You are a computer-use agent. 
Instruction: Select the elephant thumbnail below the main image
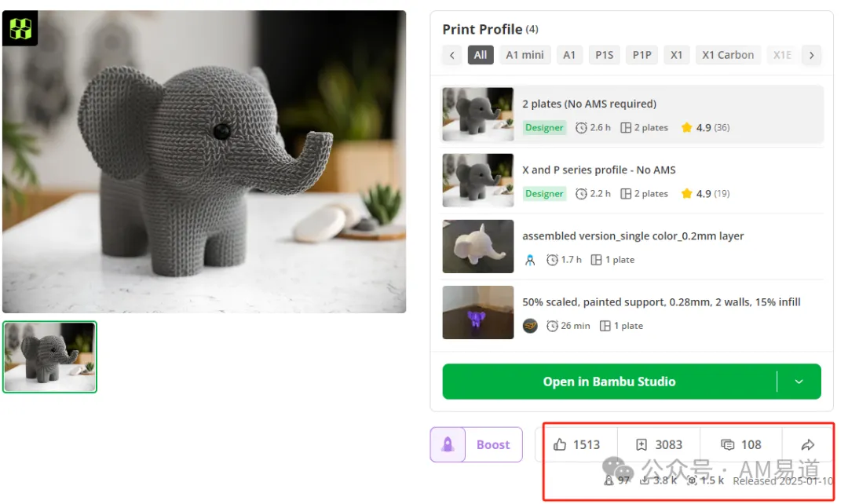pos(49,357)
